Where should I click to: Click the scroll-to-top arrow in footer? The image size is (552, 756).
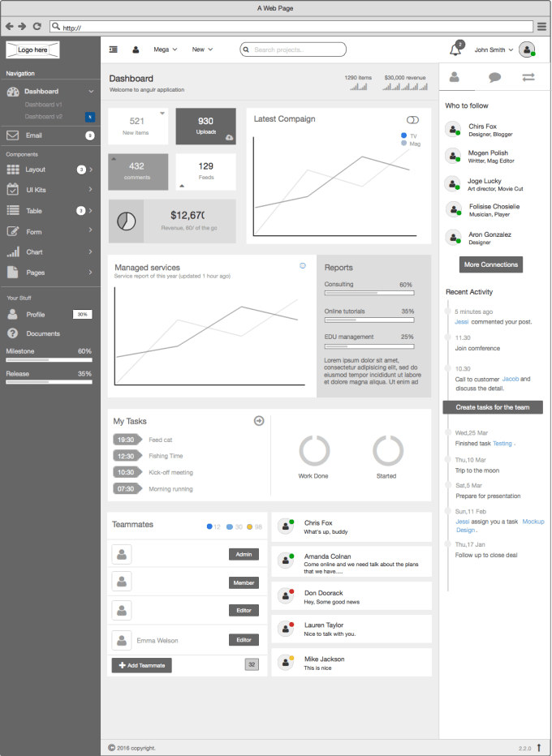tap(539, 747)
